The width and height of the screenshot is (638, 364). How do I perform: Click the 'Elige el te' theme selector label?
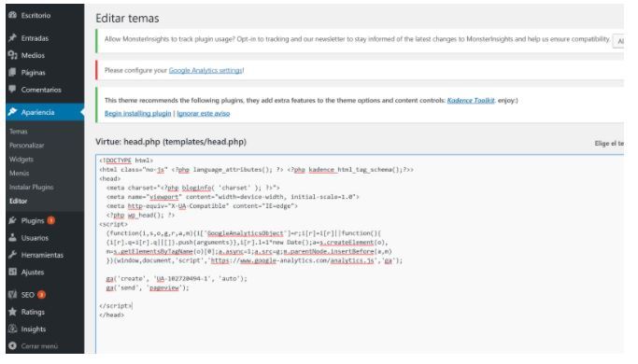609,143
